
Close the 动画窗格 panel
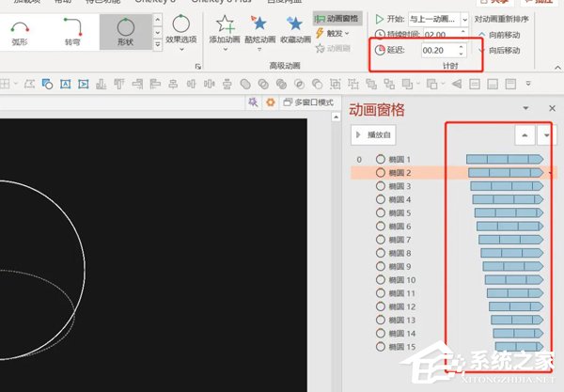coord(552,108)
